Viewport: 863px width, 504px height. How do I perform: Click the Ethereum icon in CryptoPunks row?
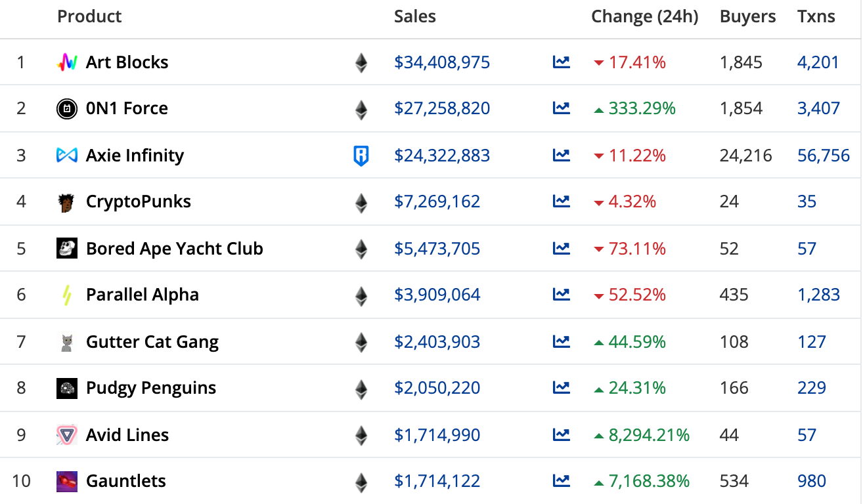pyautogui.click(x=361, y=202)
